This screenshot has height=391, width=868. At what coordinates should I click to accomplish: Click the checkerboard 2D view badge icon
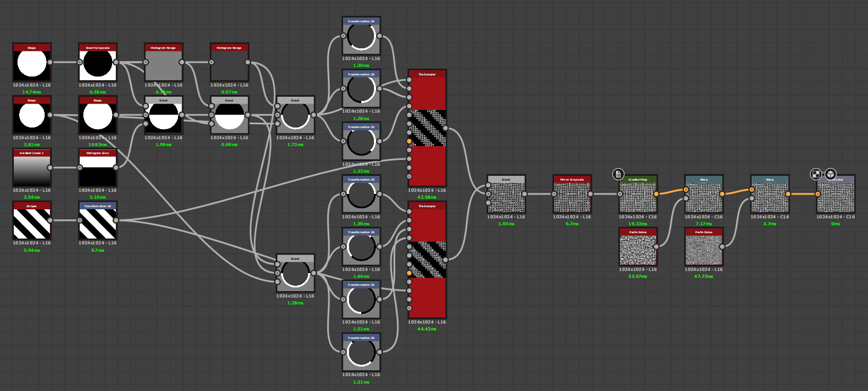point(816,174)
